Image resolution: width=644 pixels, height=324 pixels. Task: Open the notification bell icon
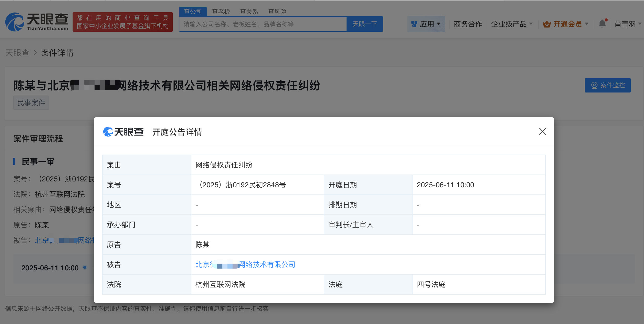pyautogui.click(x=602, y=24)
